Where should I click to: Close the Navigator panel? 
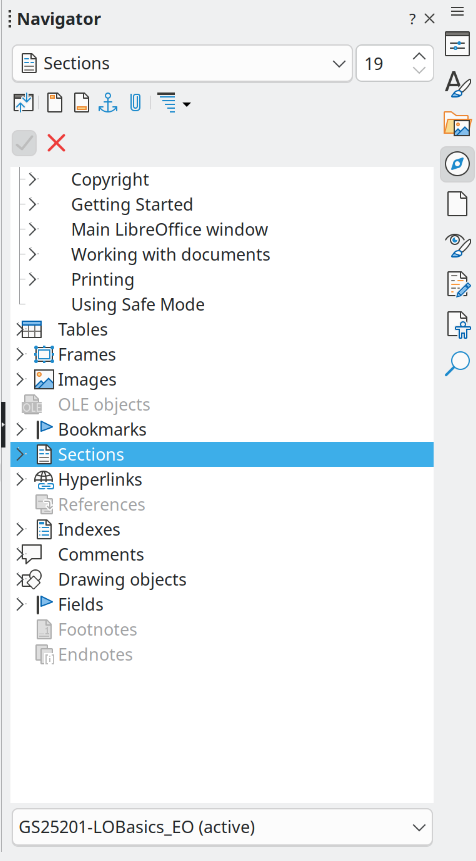[x=430, y=19]
